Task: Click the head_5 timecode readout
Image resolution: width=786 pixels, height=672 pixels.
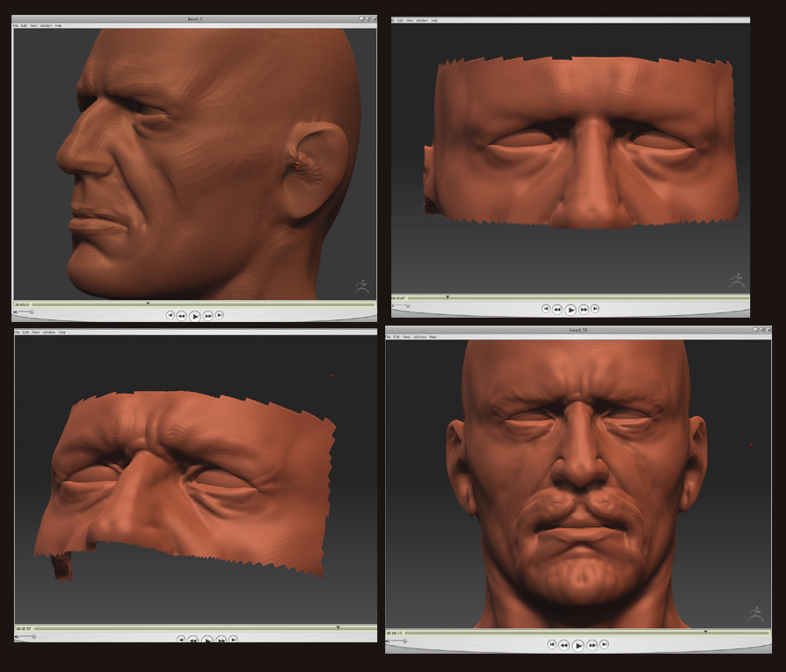Action: click(22, 304)
